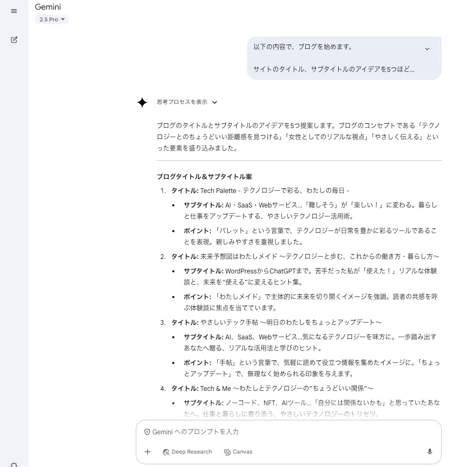Click user message line サイトのタイトル、サブタイトルのアイデア
Screen dimensions: 476x467
pos(334,69)
